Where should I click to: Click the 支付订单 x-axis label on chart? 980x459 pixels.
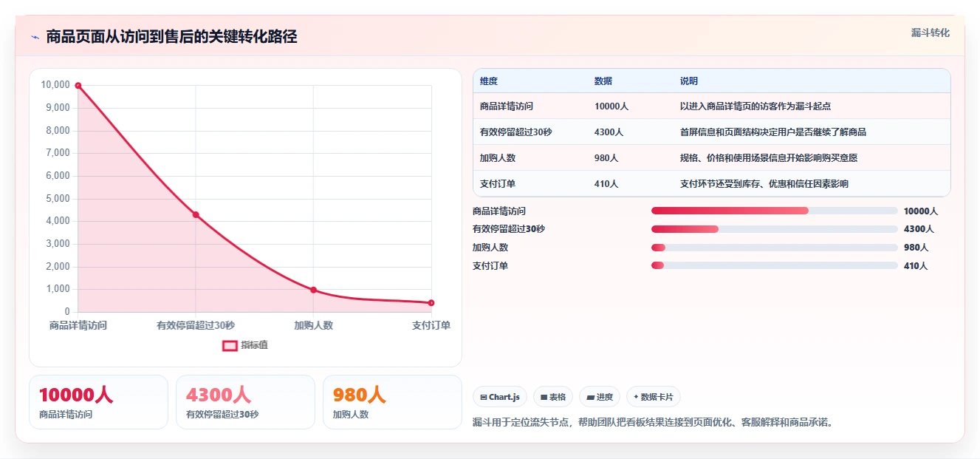point(431,325)
